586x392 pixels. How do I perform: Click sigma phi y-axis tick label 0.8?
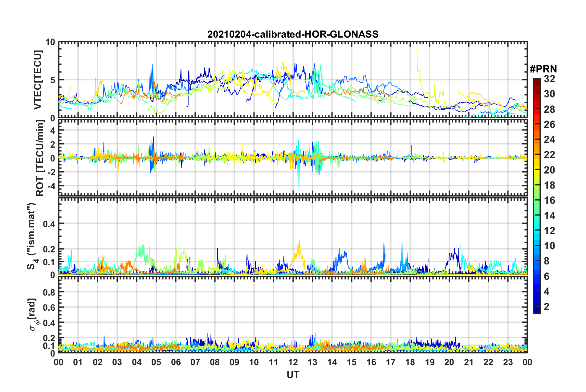49,292
